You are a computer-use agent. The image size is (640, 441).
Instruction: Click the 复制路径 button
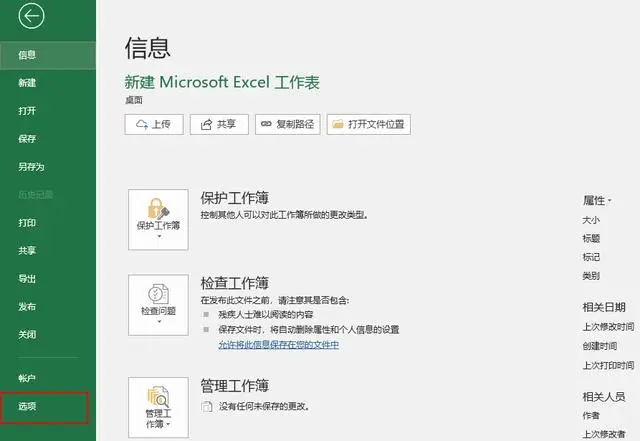(288, 124)
